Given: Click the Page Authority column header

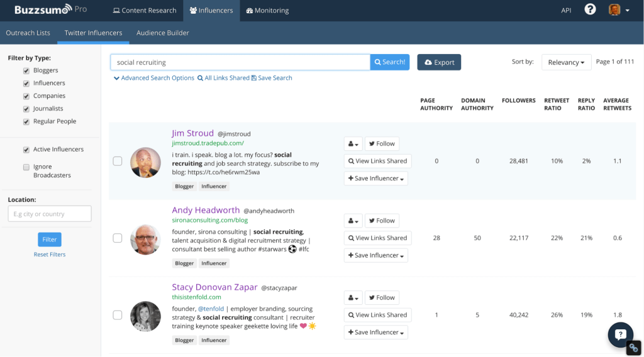Looking at the screenshot, I should coord(436,104).
